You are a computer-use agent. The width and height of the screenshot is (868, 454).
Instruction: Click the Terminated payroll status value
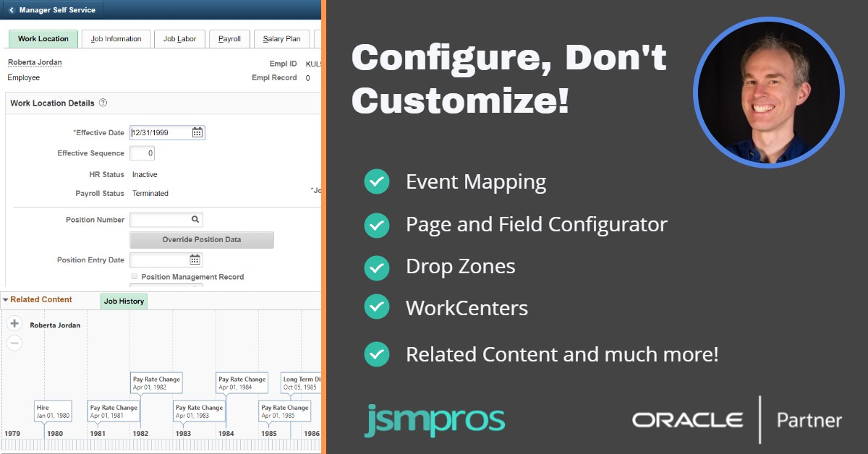pyautogui.click(x=150, y=194)
